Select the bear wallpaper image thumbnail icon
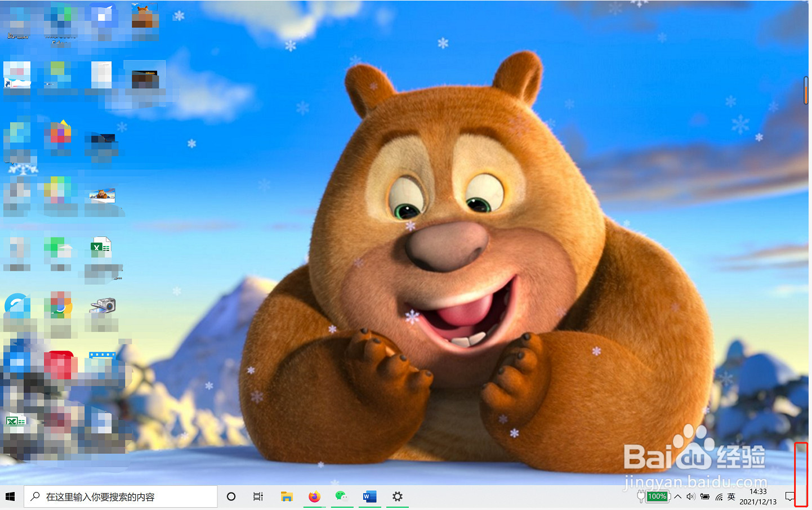Image resolution: width=812 pixels, height=510 pixels. click(102, 196)
